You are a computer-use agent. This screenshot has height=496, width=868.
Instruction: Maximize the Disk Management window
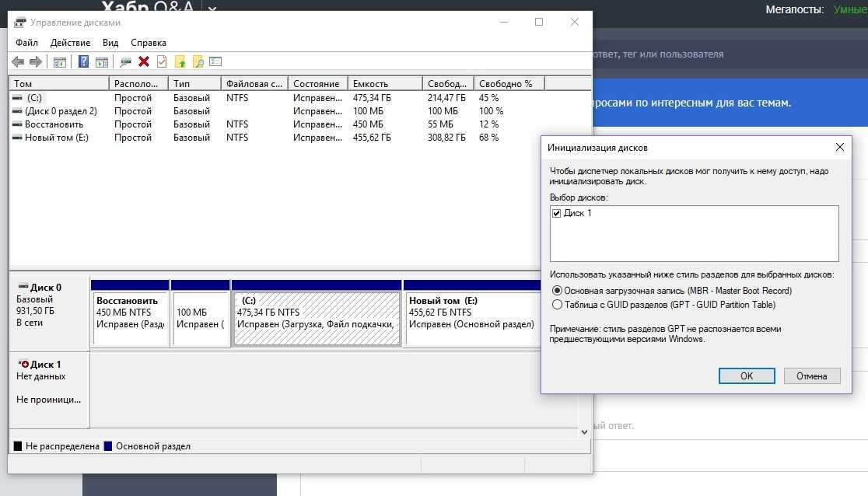point(539,22)
